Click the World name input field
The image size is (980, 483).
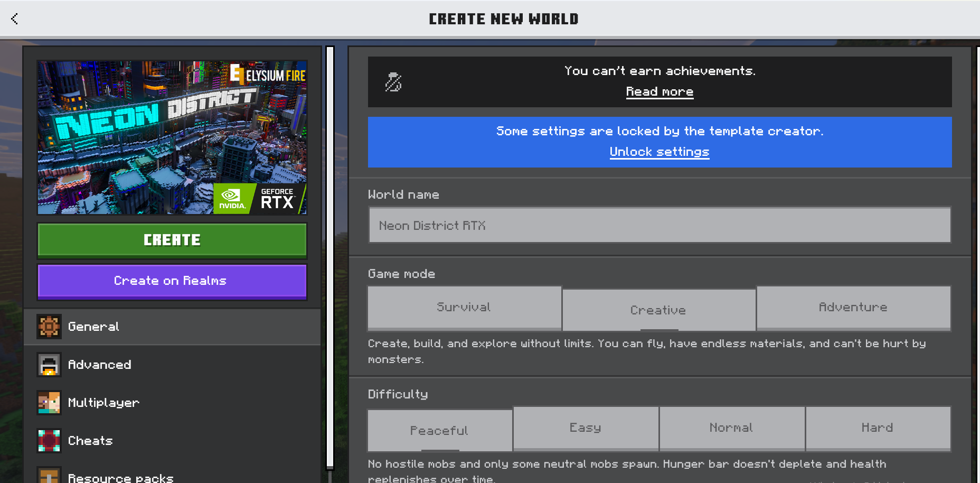[x=659, y=225]
